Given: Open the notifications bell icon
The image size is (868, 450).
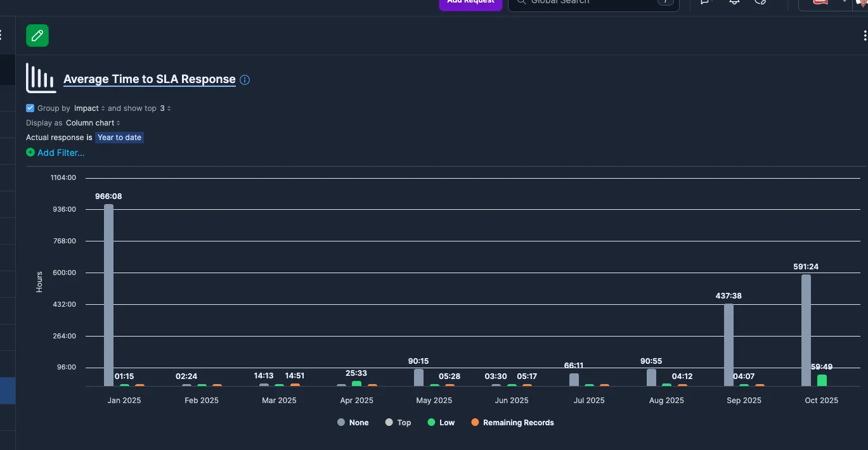Looking at the screenshot, I should pyautogui.click(x=734, y=2).
